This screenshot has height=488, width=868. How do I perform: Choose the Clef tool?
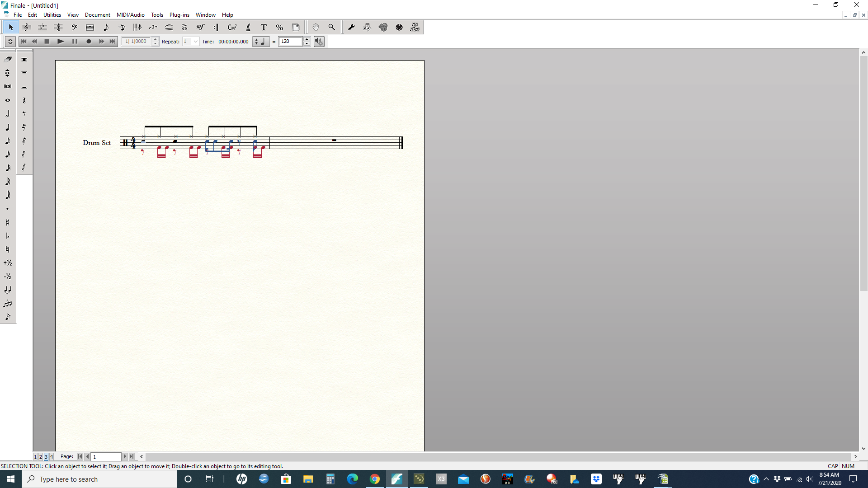coord(74,28)
